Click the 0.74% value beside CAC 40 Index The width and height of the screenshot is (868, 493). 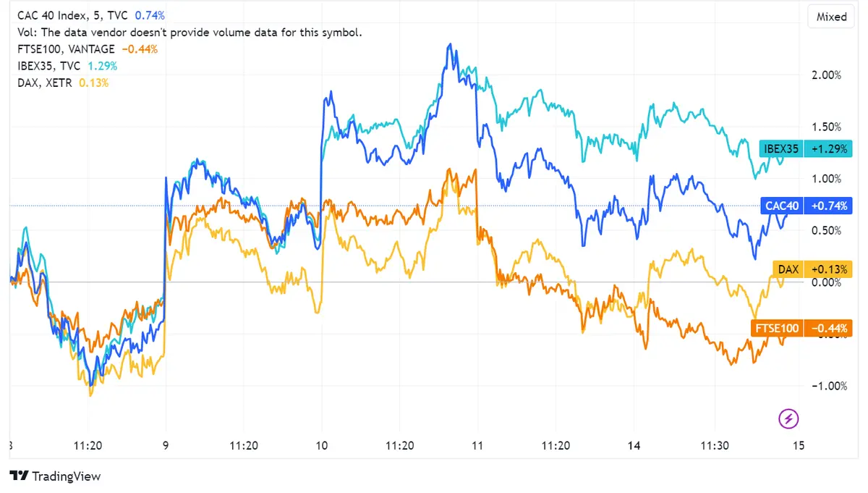149,14
